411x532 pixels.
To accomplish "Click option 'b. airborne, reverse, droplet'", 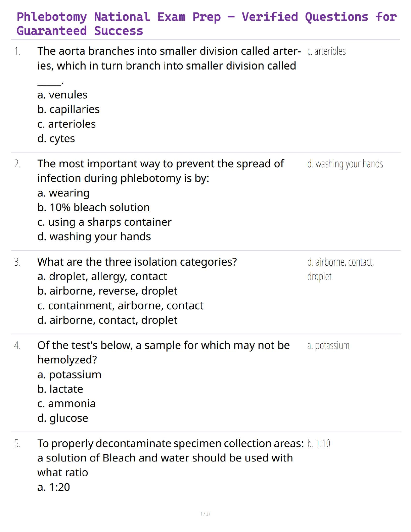I will point(107,291).
